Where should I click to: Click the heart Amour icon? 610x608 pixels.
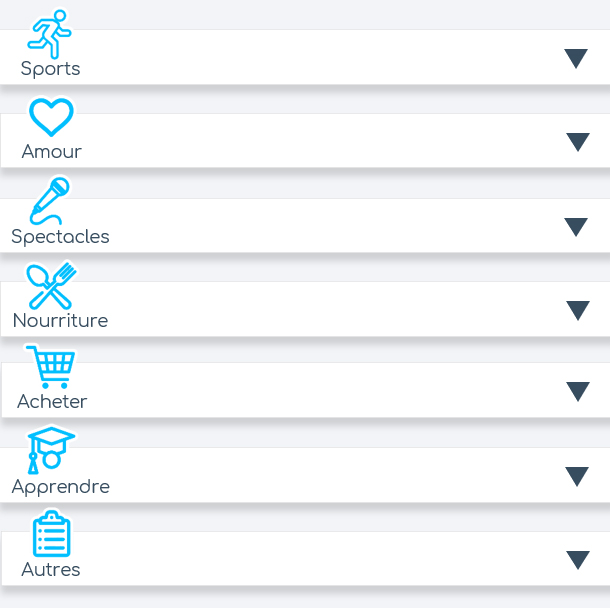pyautogui.click(x=51, y=117)
